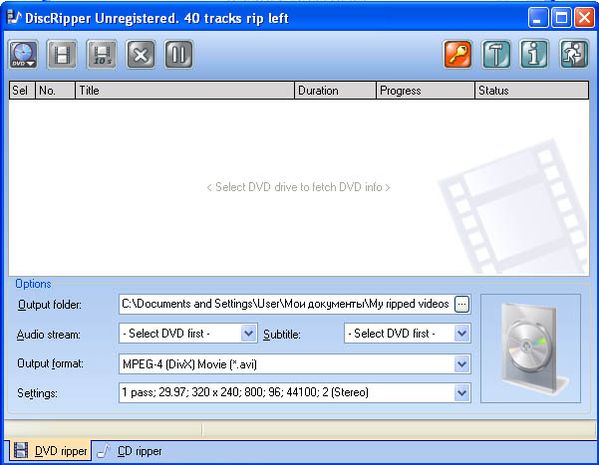
Task: Click the Title column header
Action: (185, 91)
